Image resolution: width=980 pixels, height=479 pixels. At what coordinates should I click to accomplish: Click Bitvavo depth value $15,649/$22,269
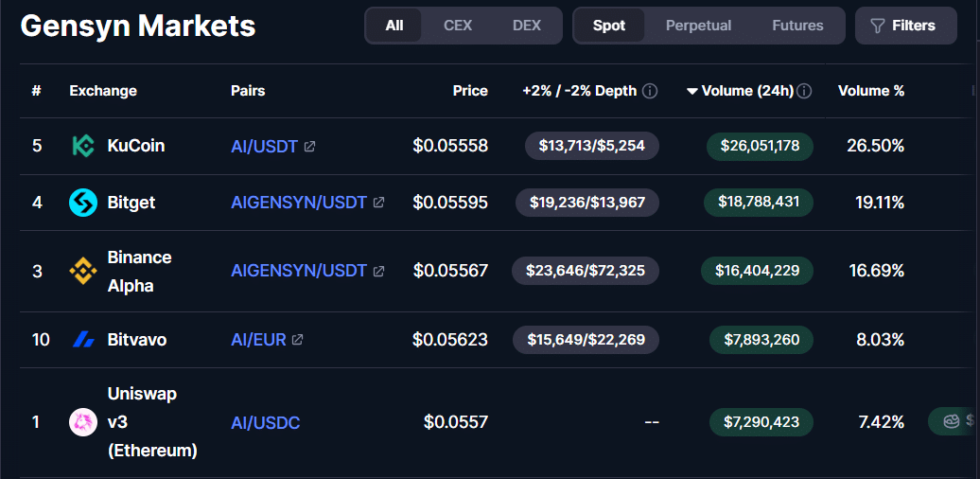pyautogui.click(x=586, y=340)
